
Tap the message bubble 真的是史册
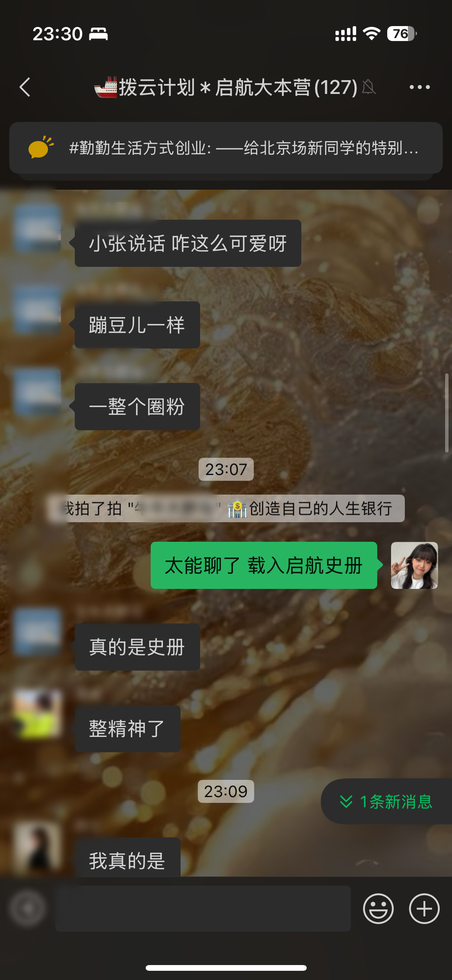pos(137,647)
